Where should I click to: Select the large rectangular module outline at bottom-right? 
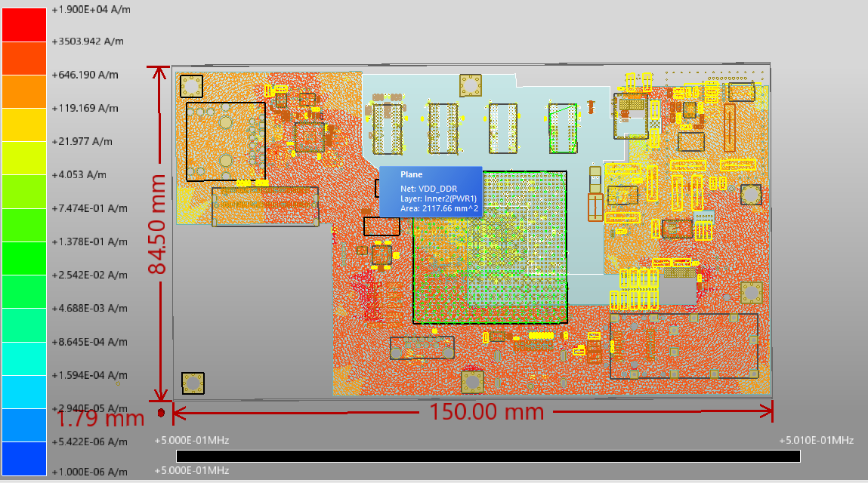click(683, 346)
